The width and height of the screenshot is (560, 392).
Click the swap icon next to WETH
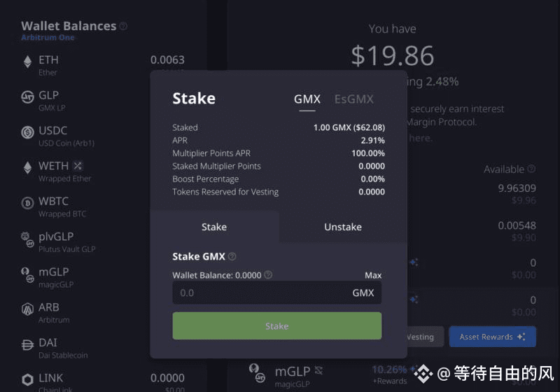(78, 166)
